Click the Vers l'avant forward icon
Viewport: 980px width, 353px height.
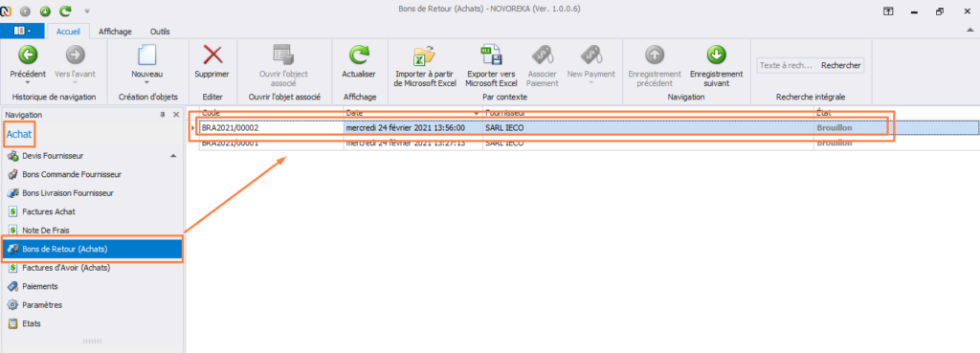tap(75, 55)
